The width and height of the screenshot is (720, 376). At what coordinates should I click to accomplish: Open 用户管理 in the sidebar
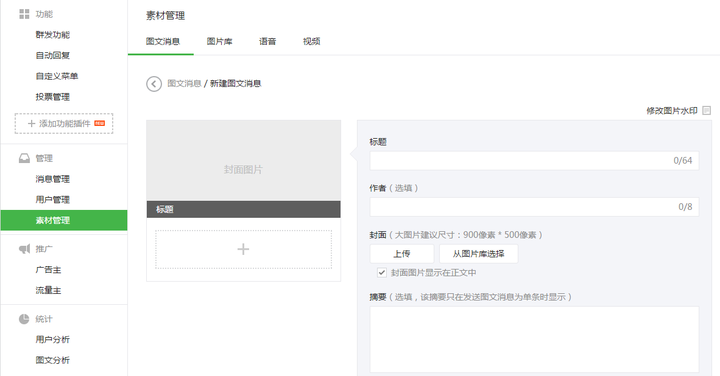click(53, 200)
